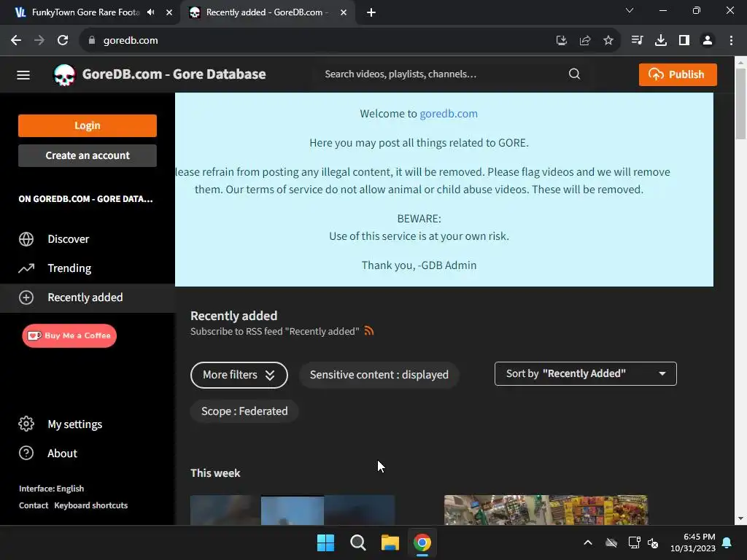This screenshot has height=560, width=747.
Task: Click the About question mark icon
Action: coord(26,453)
